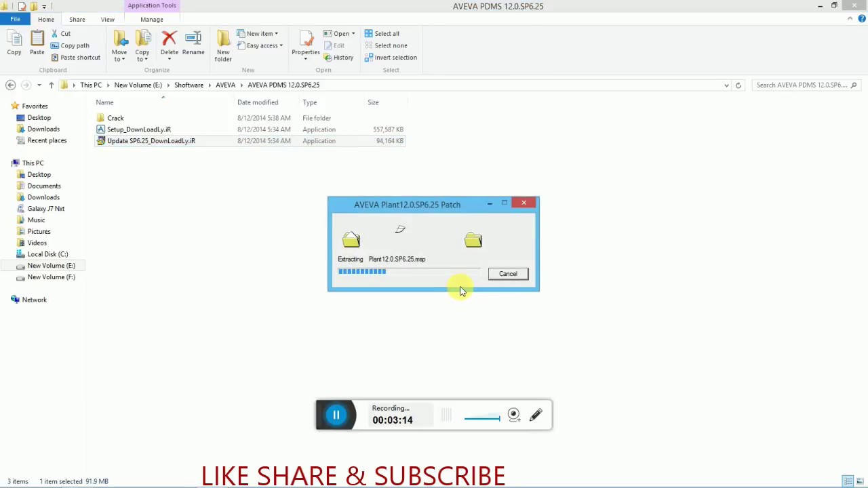Switch to the Home ribbon tab

[x=46, y=19]
